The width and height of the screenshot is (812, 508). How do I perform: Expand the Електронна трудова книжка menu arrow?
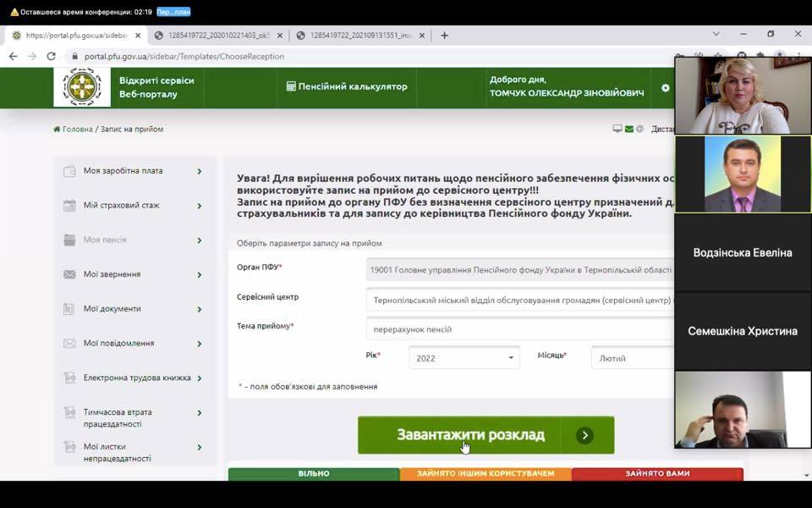[200, 378]
